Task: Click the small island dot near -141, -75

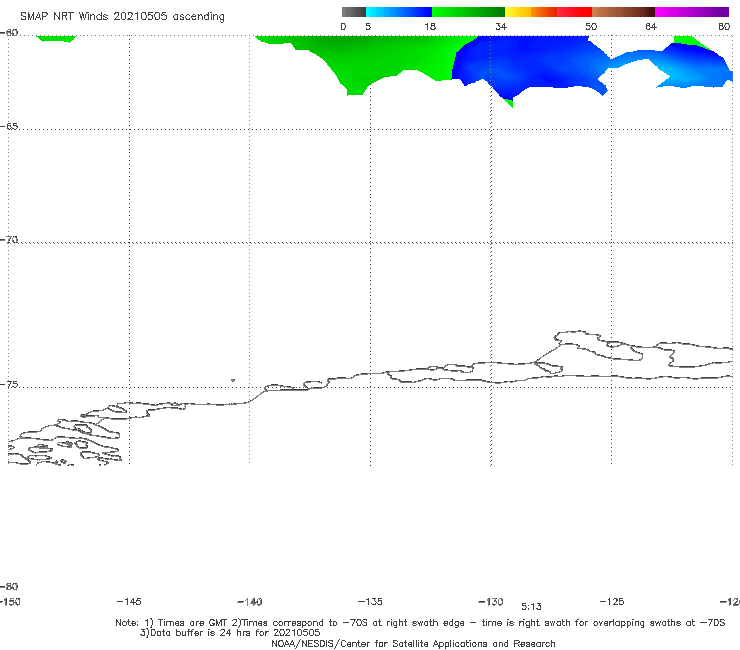Action: 233,380
